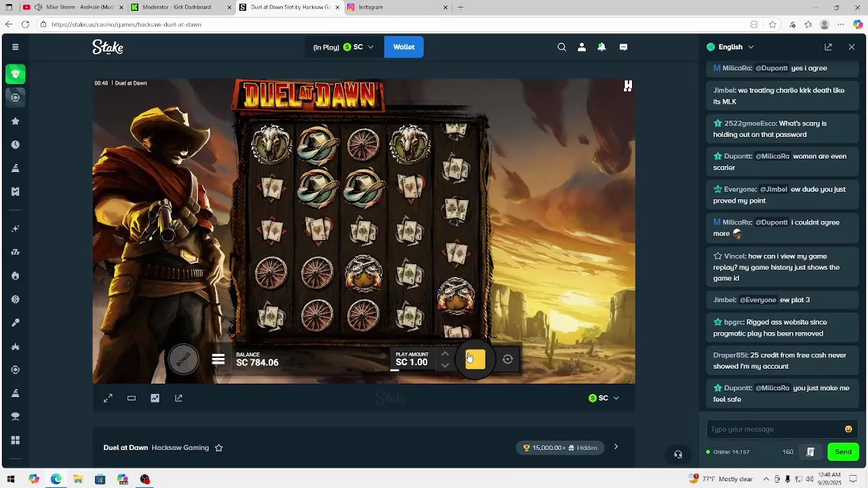
Task: Click into the chat message field
Action: click(x=775, y=429)
